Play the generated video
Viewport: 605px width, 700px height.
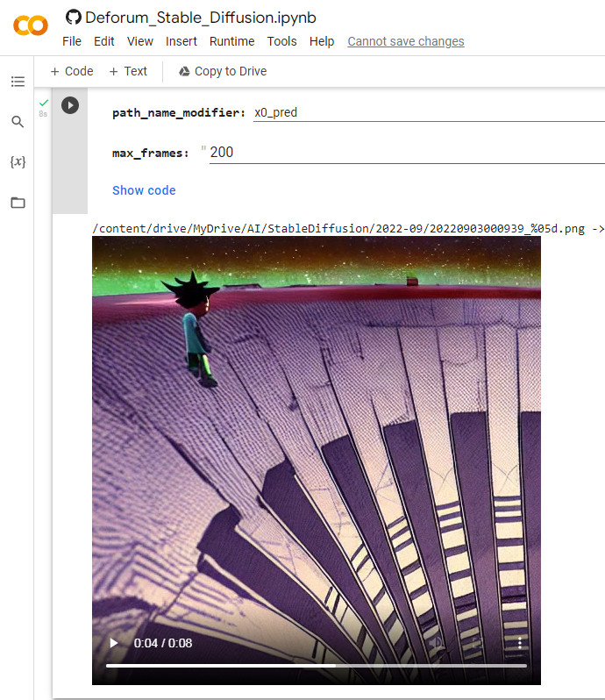(x=114, y=643)
